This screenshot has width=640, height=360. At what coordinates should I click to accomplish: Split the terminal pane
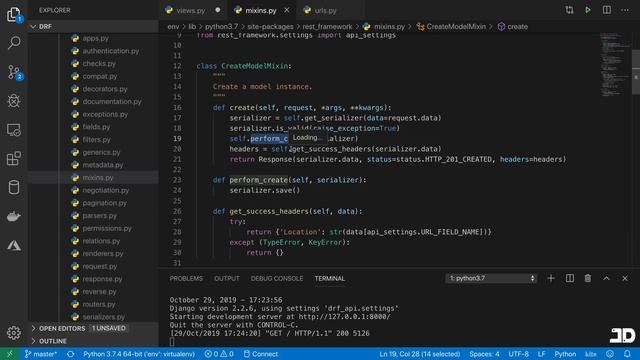coord(570,278)
